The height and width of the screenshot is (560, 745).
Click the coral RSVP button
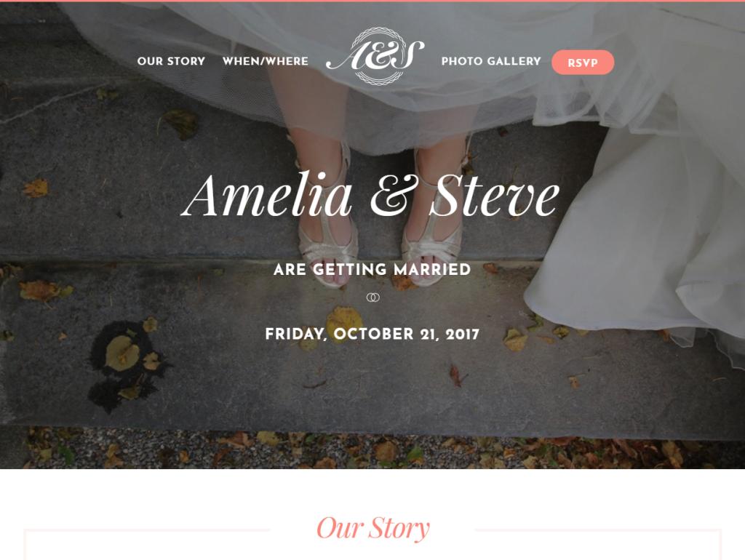pos(583,63)
